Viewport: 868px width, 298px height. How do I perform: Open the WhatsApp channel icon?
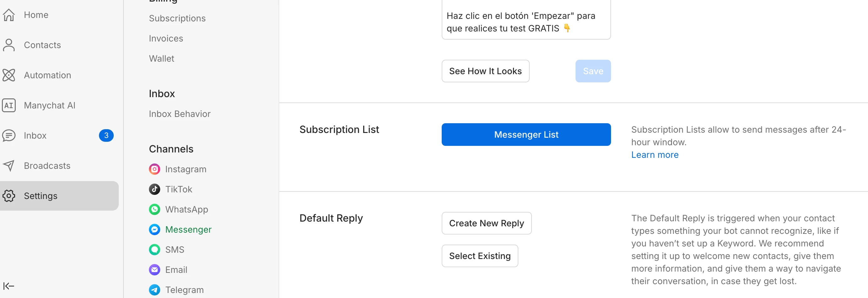tap(154, 209)
